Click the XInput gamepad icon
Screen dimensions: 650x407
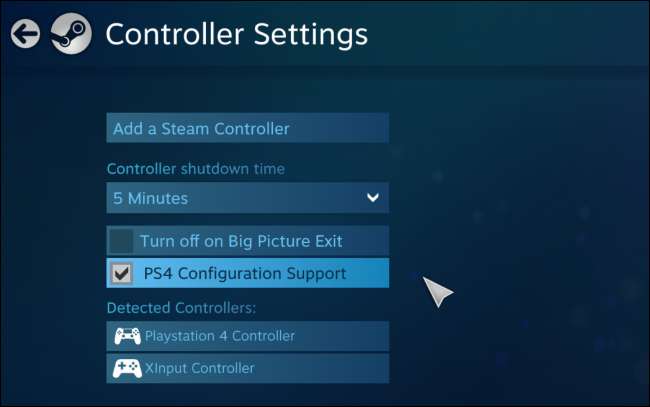click(127, 368)
